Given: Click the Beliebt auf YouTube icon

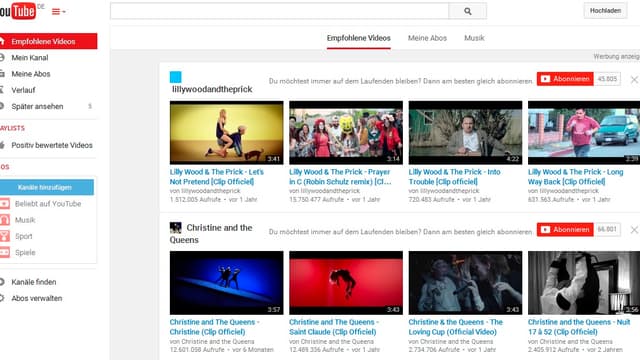Looking at the screenshot, I should 5,204.
